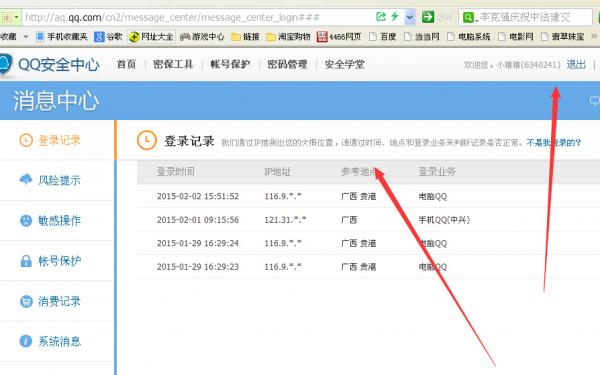Select the 消费记录 sidebar tab
Screen dimensions: 600x375
57,302
